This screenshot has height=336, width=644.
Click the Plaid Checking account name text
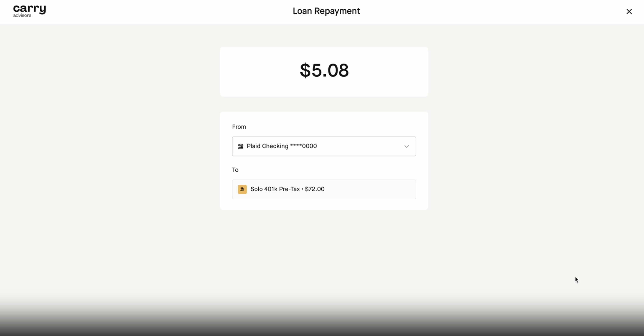pyautogui.click(x=268, y=146)
